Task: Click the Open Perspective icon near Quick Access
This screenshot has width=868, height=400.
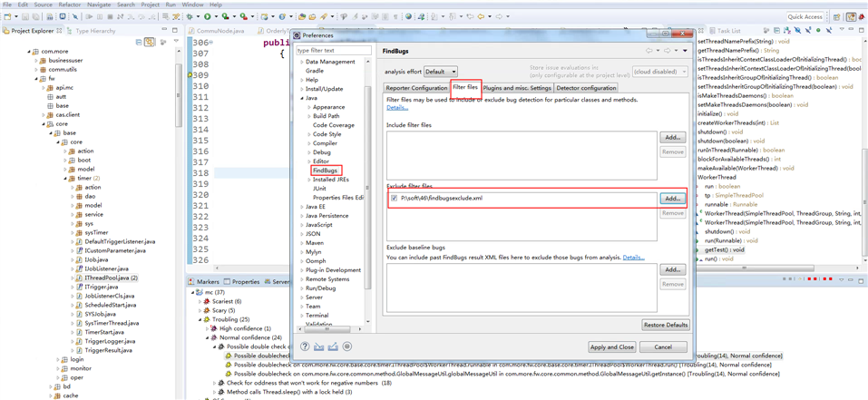Action: (x=836, y=16)
